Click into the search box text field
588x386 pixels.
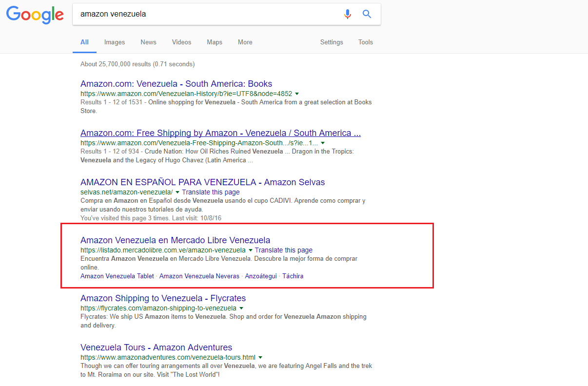[x=207, y=14]
